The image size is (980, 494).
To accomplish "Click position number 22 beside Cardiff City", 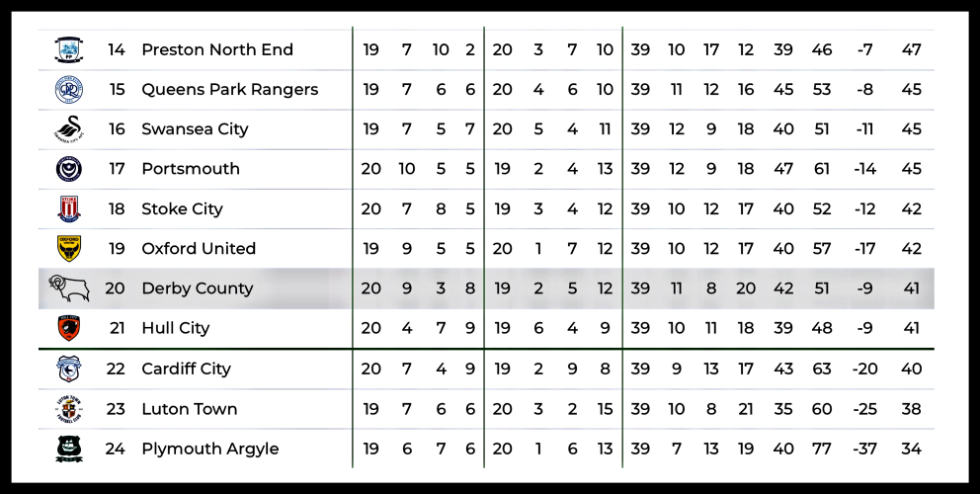I will (x=116, y=369).
